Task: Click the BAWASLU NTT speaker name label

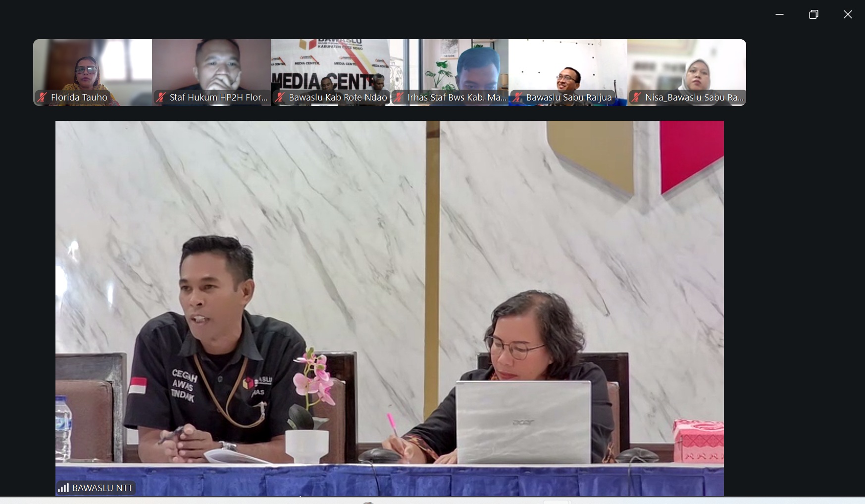Action: pos(102,488)
